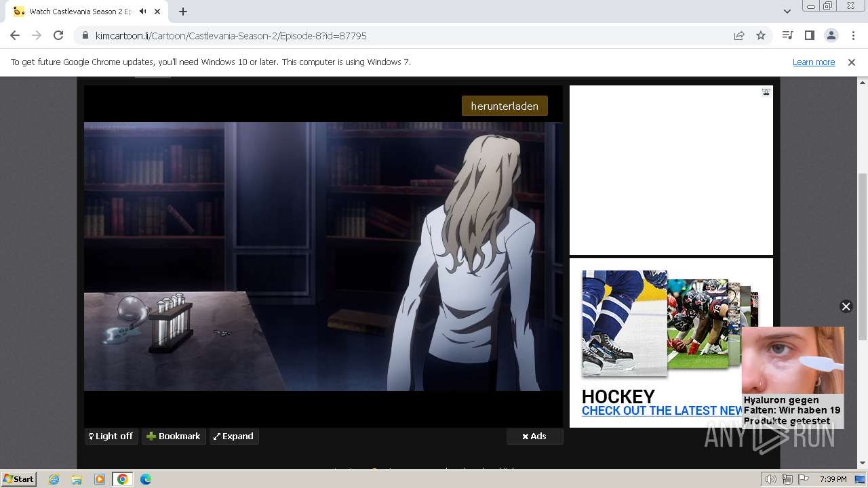This screenshot has height=488, width=868.
Task: Open network status tray icon
Action: 787,479
